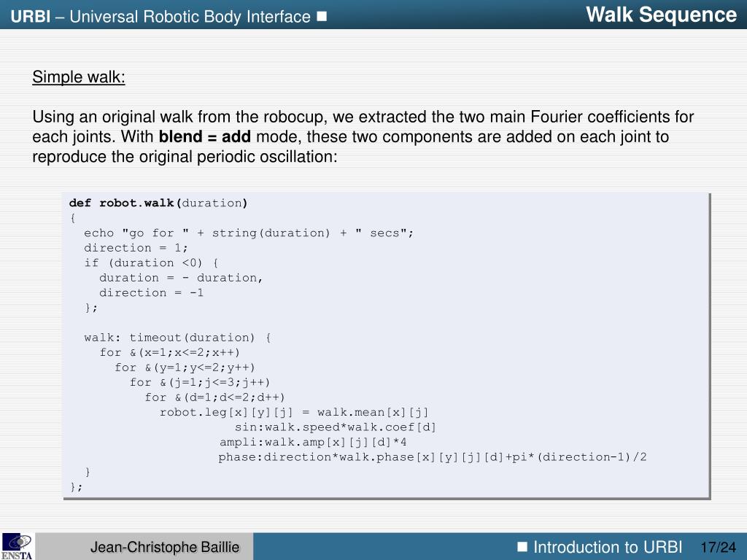Click the 'for &(j=1;j<=3;j++)' loop line
Viewport: 747px width, 560px height.
pos(200,382)
